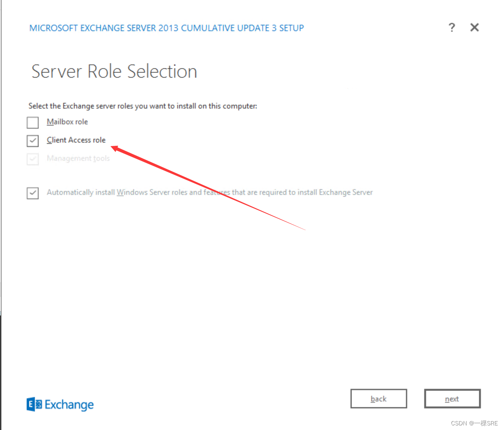Click the 'Client Access role' label text
This screenshot has height=430, width=504.
pos(76,140)
